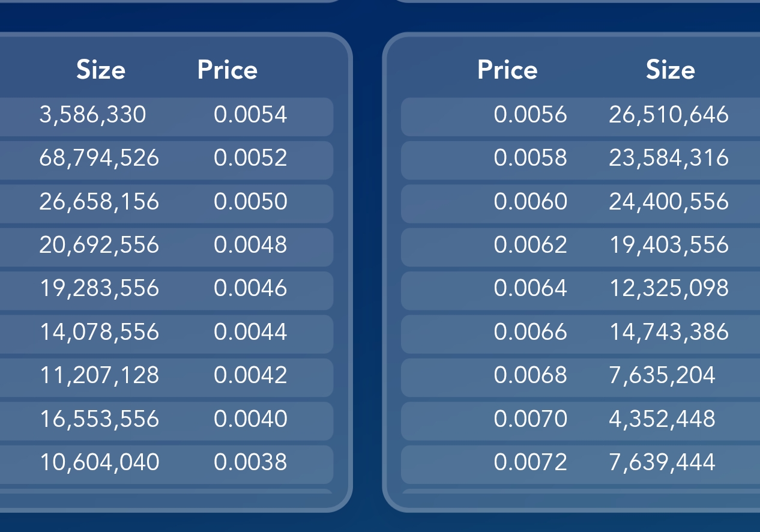
Task: Click the Price header above 0.0054
Action: click(x=228, y=70)
